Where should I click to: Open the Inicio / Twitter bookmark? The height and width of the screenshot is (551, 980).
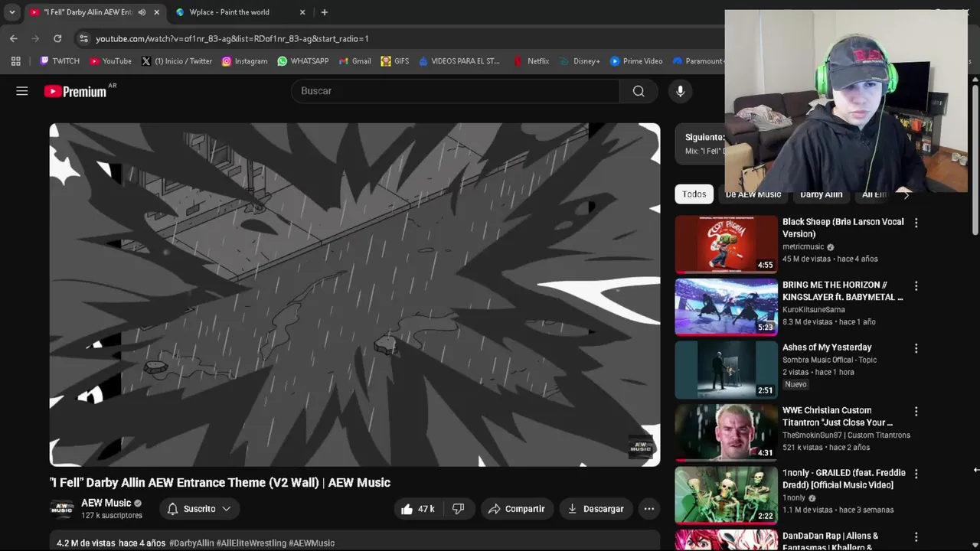(177, 61)
